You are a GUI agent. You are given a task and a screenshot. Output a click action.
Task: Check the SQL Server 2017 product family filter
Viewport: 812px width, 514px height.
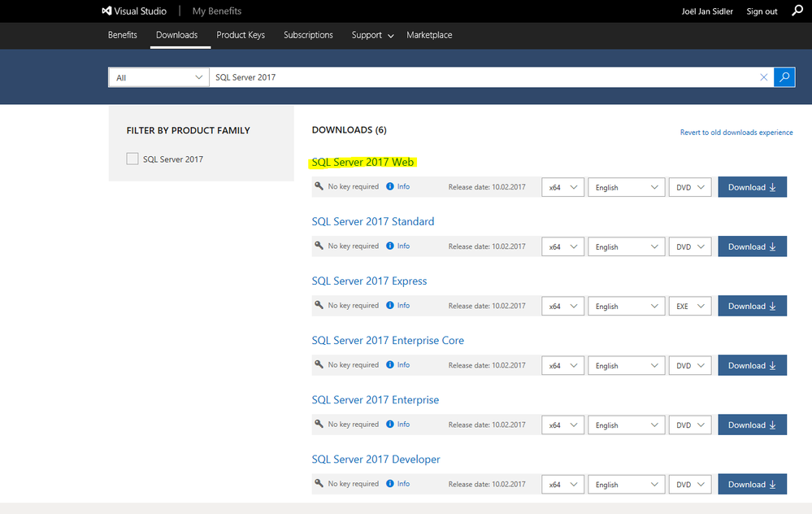pyautogui.click(x=132, y=159)
